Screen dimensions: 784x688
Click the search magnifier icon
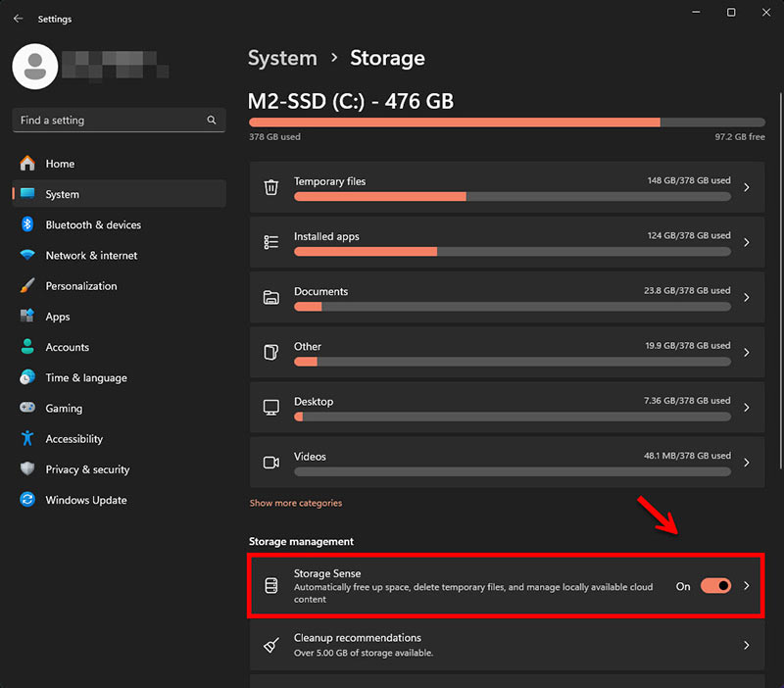pyautogui.click(x=212, y=120)
